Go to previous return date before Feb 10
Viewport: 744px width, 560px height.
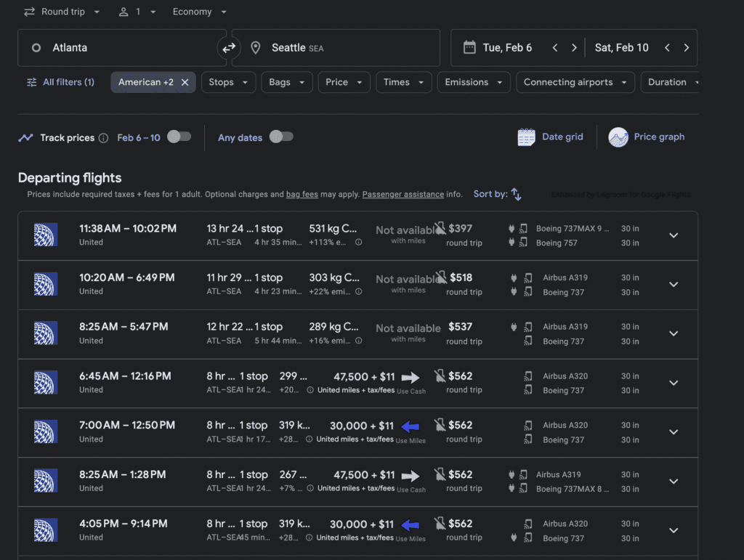(x=667, y=48)
